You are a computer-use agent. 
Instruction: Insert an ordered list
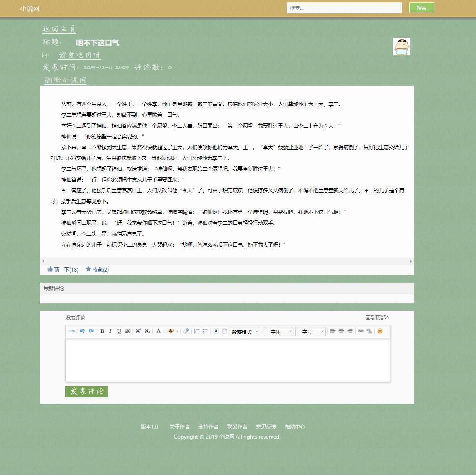coord(196,331)
